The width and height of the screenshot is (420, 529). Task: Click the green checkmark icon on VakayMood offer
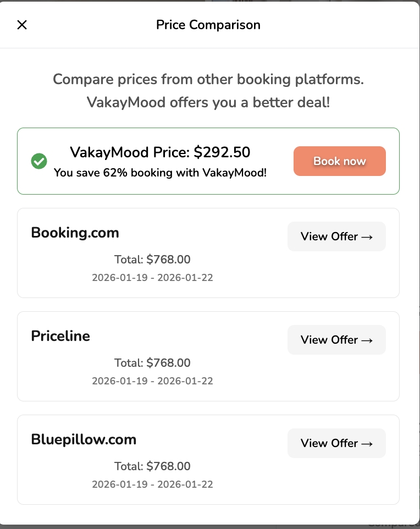tap(39, 161)
